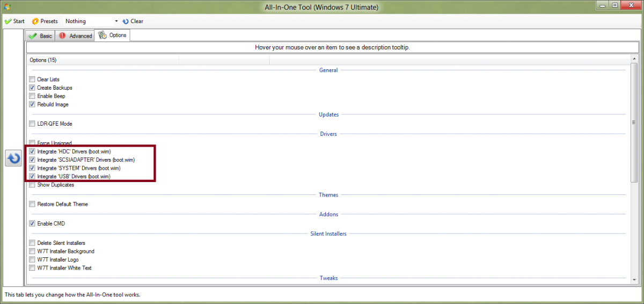Toggle the Enable Beep checkbox
This screenshot has height=304, width=644.
32,96
